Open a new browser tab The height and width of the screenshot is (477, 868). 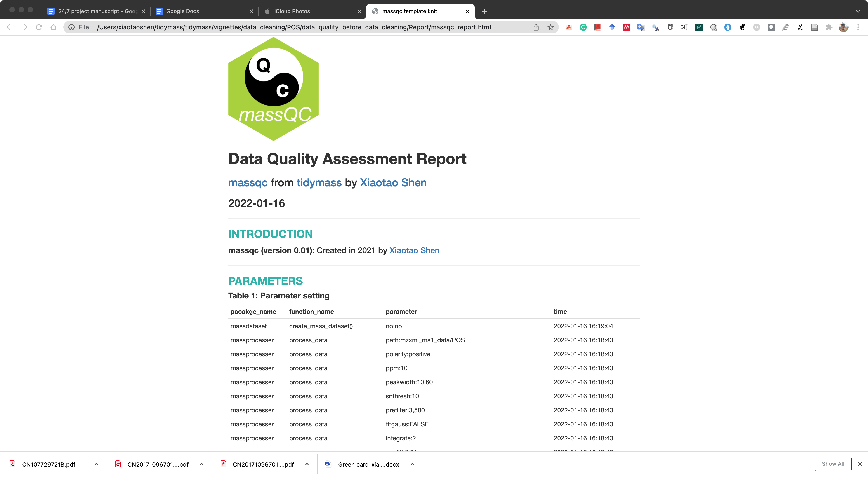point(485,11)
